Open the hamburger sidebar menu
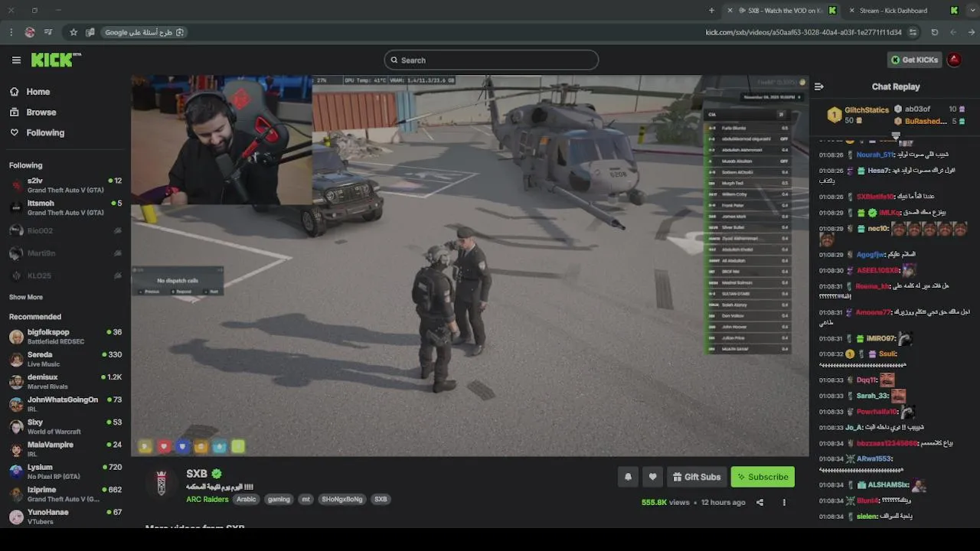980x551 pixels. point(16,60)
